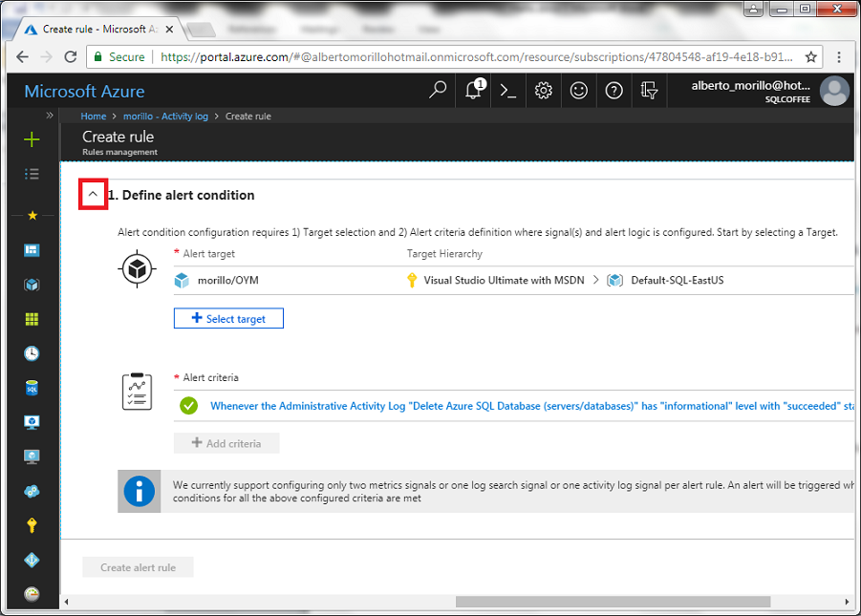Collapse the Define alert condition section
This screenshot has height=616, width=861.
click(x=93, y=195)
